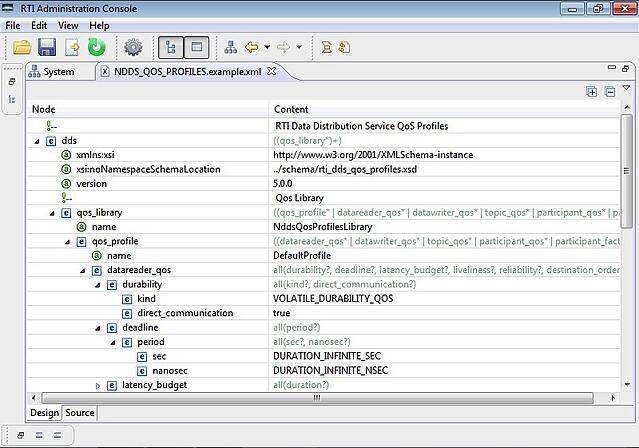Go back with the yellow left arrow

click(x=251, y=47)
